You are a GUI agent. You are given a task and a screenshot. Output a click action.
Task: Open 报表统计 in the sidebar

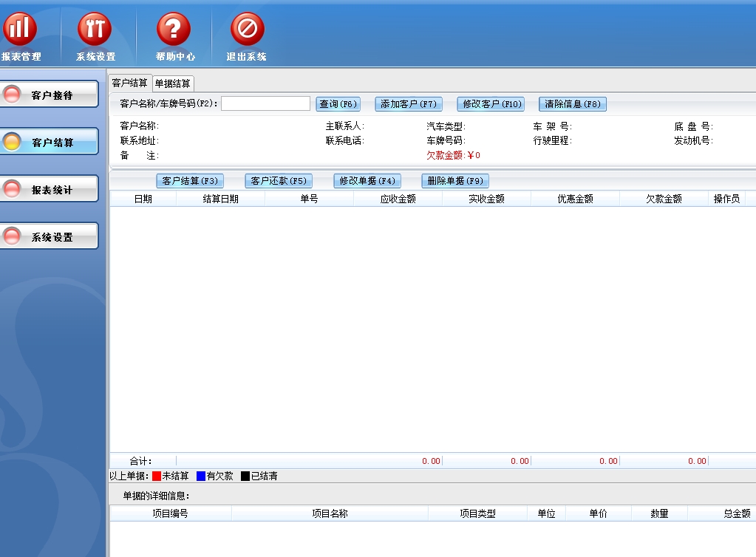pyautogui.click(x=50, y=189)
